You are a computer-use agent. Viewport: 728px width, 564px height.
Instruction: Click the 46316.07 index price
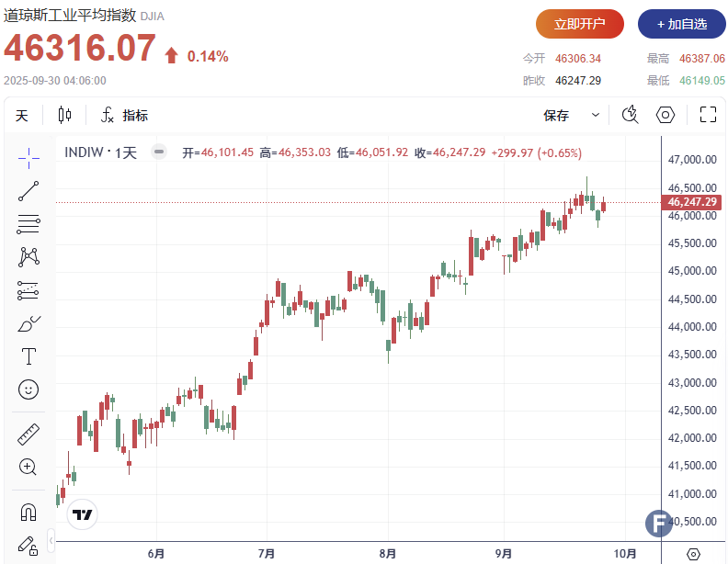[80, 48]
